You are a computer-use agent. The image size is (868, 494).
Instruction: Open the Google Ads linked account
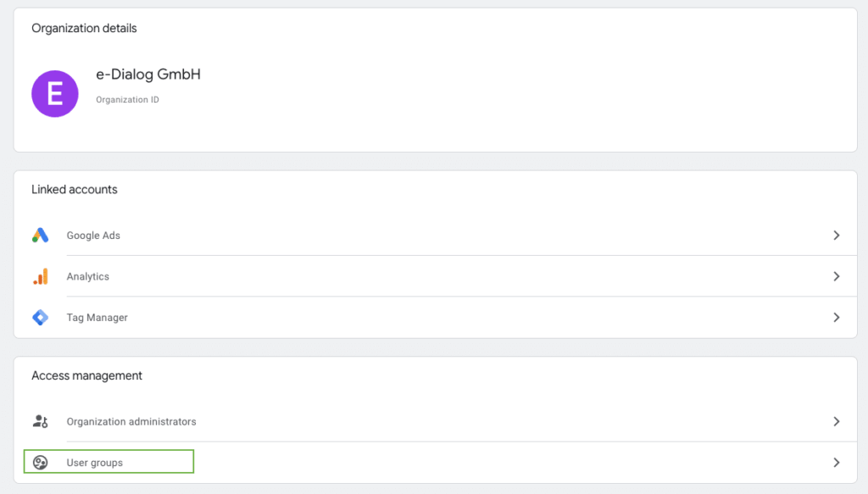pos(93,236)
